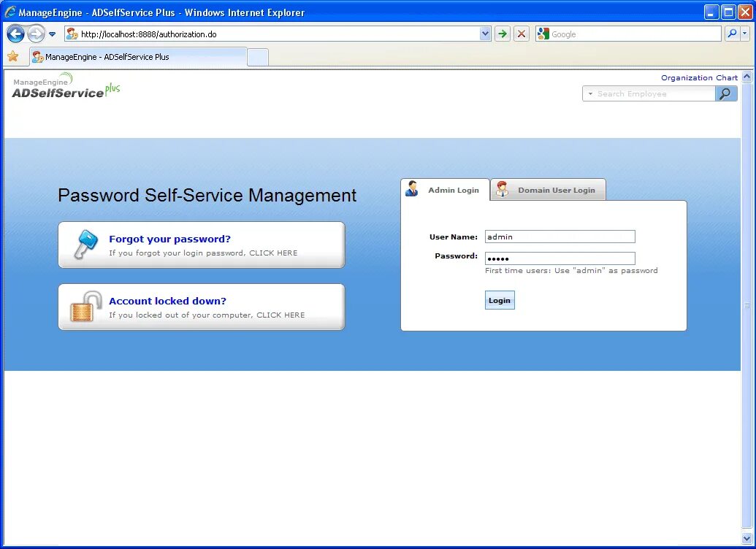Open the search provider options dropdown
The image size is (756, 549).
coord(745,34)
